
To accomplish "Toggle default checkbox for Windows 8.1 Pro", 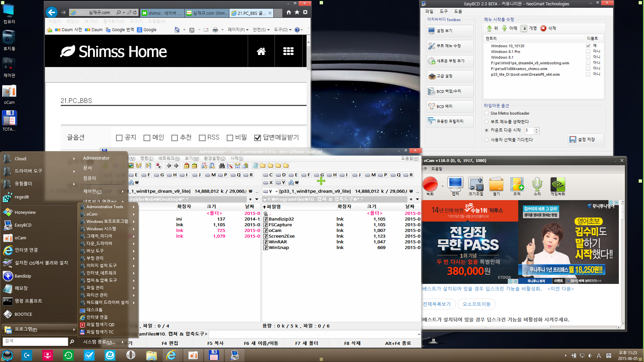I will (588, 51).
